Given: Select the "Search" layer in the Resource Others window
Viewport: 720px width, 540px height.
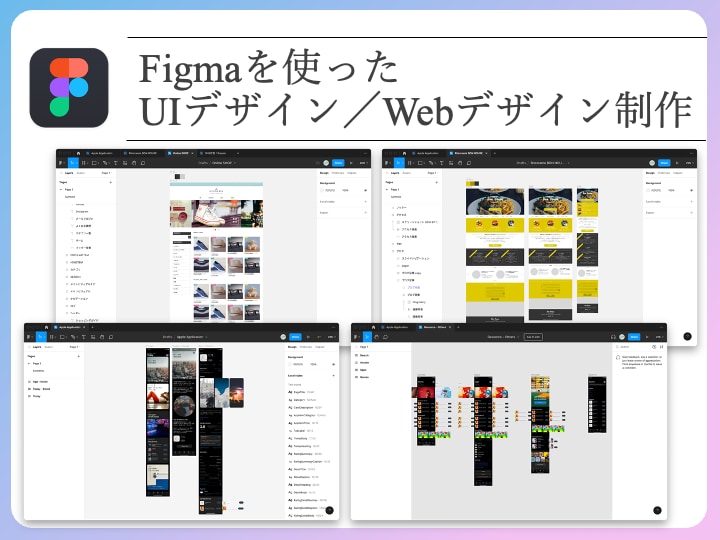Looking at the screenshot, I should [381, 355].
